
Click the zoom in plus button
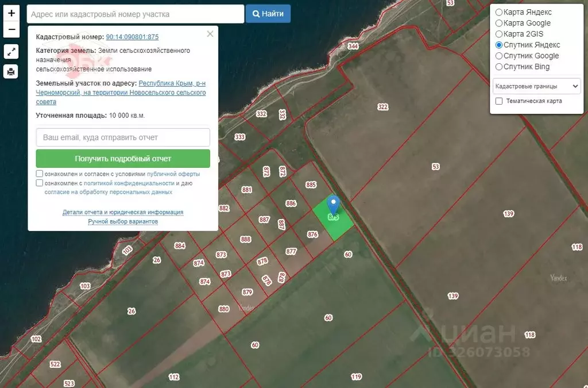tap(11, 13)
